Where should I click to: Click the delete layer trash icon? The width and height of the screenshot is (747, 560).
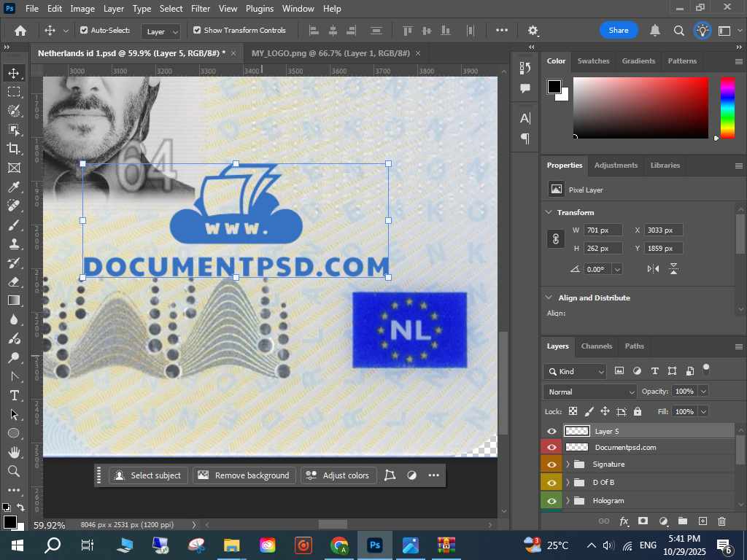pos(721,521)
